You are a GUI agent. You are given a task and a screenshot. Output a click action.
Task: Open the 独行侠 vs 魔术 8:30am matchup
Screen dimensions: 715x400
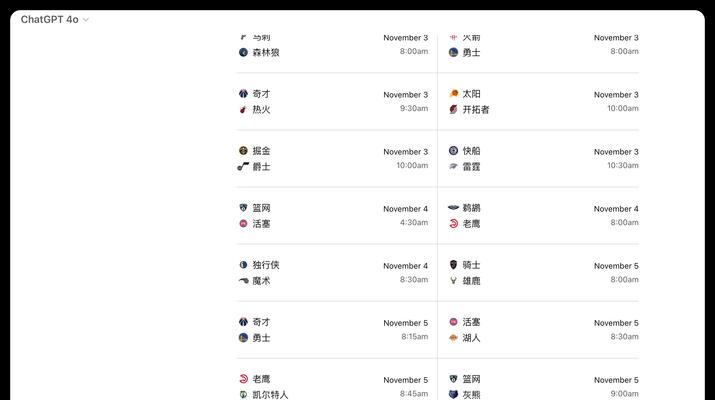tap(333, 273)
